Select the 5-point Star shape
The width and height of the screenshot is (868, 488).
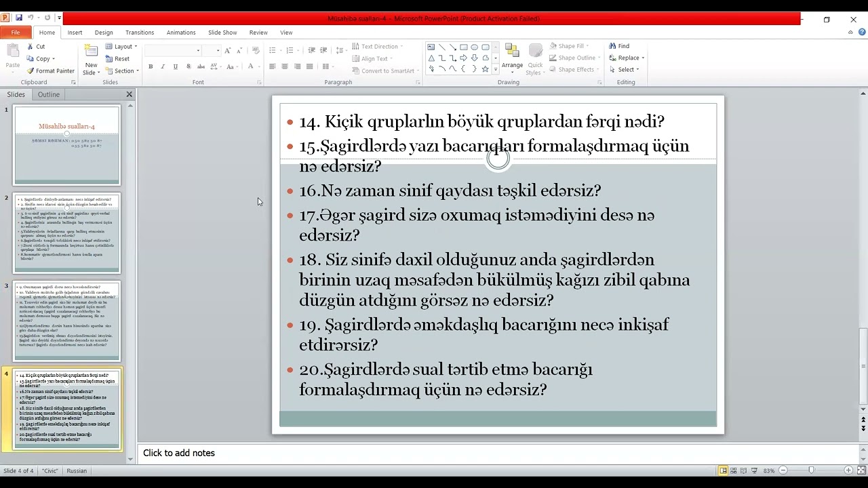485,69
